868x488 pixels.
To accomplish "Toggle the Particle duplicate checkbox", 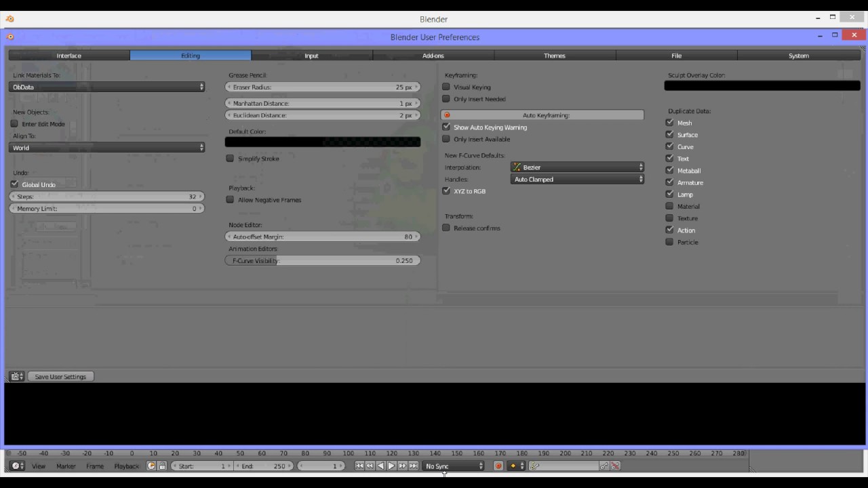I will [x=670, y=242].
